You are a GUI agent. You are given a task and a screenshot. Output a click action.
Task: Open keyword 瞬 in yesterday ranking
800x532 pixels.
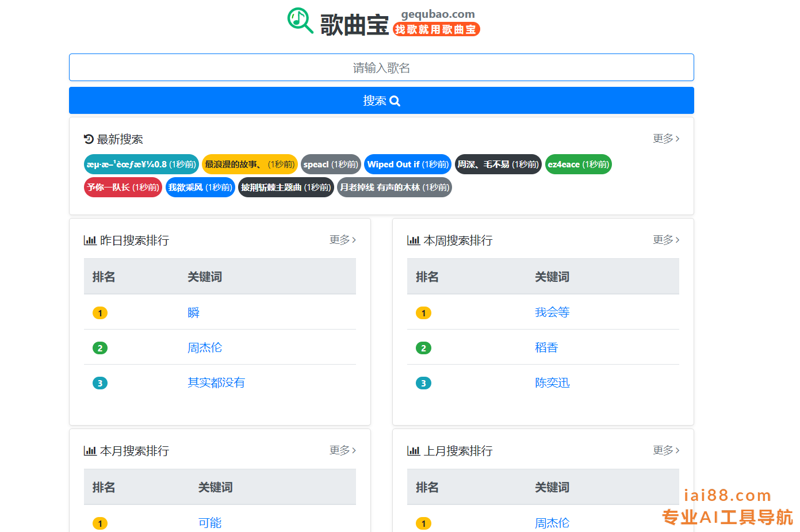point(193,312)
